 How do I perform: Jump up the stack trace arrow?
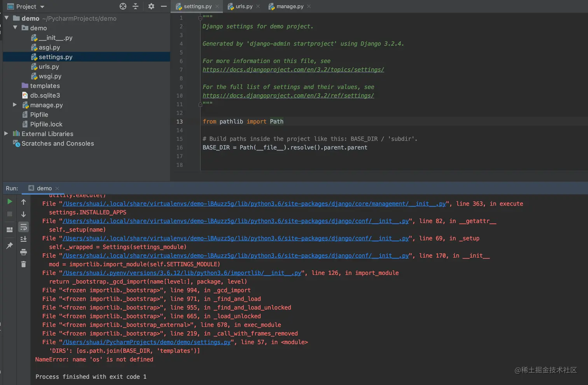click(23, 202)
